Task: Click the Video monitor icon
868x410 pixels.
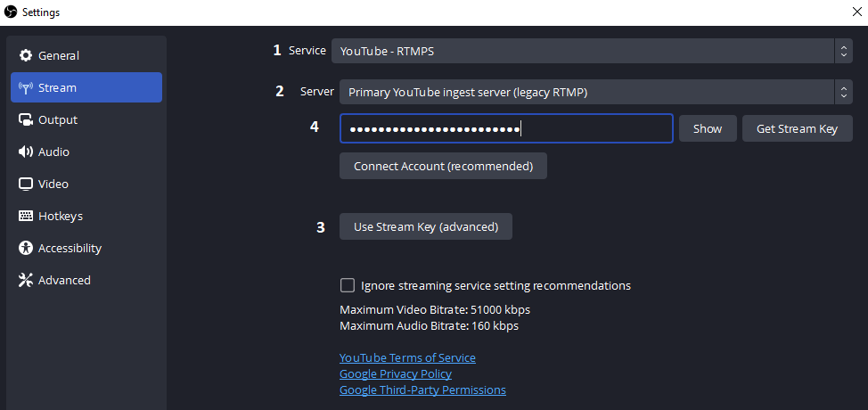Action: [x=26, y=184]
